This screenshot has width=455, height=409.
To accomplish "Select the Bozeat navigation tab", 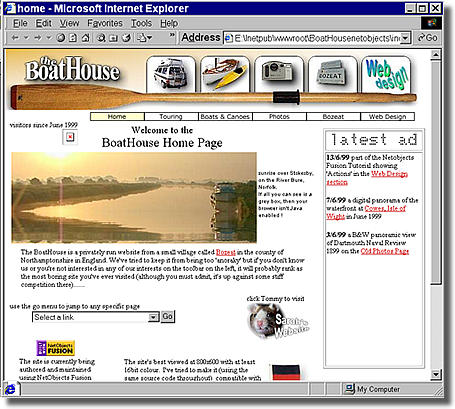I will (x=333, y=117).
